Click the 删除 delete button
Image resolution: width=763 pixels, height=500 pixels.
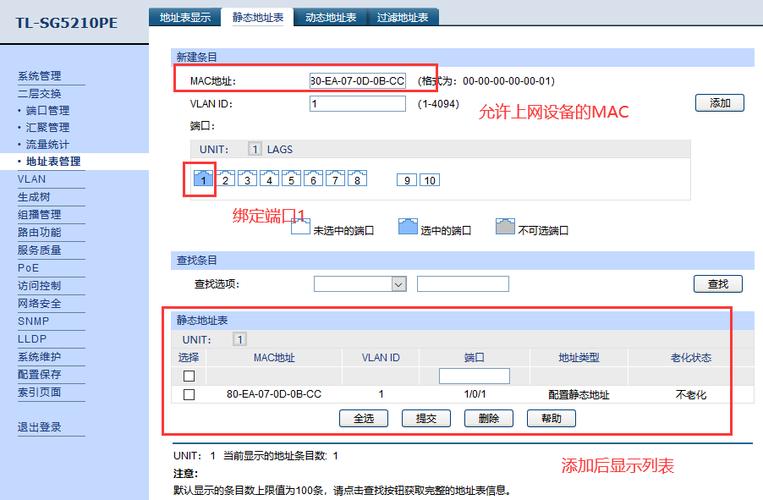point(489,418)
